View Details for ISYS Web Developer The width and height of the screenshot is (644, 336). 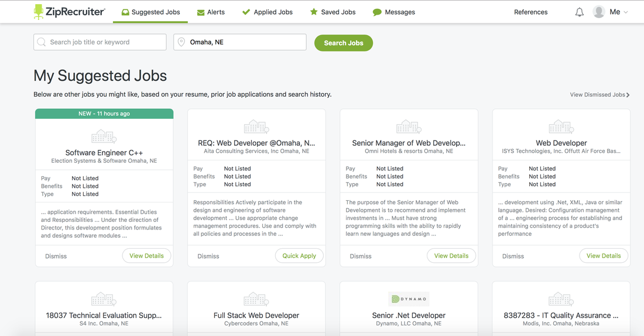604,255
